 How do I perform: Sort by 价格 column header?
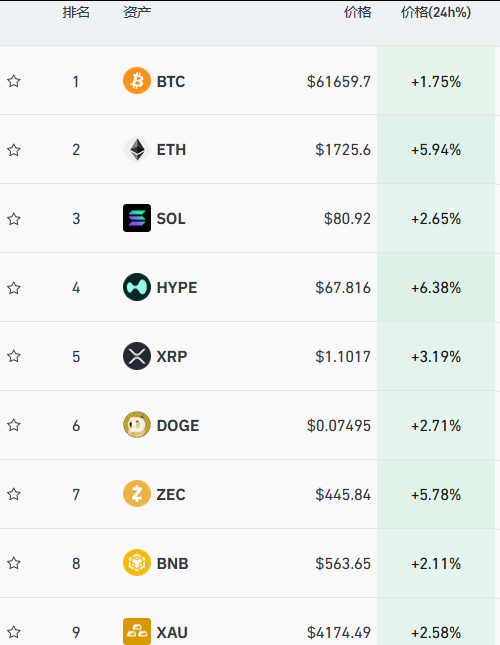tap(357, 12)
